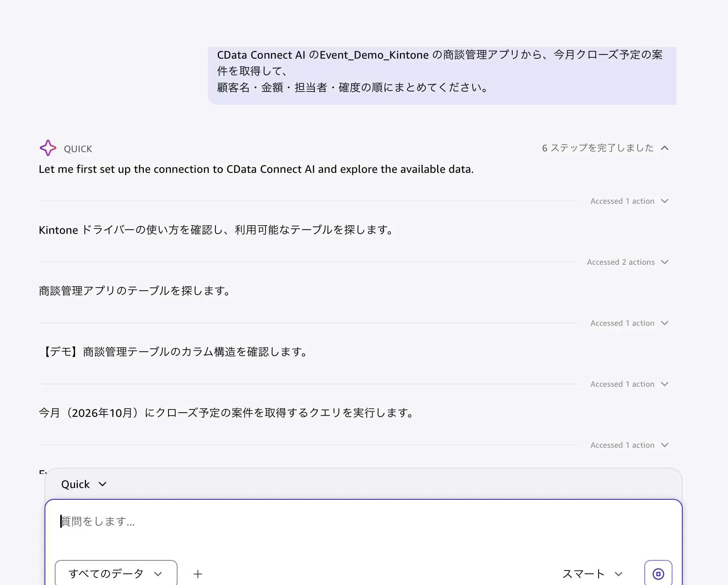
Task: Expand Accessed 1 action under the column structure step
Action: pos(629,384)
